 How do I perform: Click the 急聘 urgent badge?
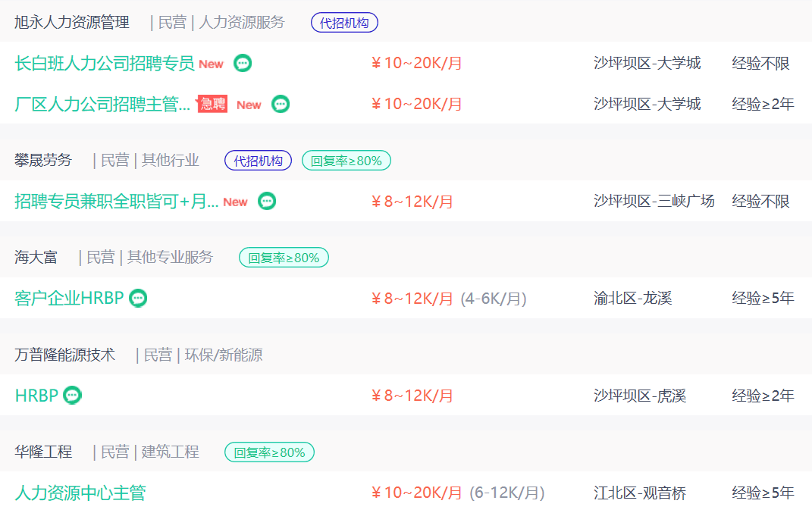(x=212, y=104)
